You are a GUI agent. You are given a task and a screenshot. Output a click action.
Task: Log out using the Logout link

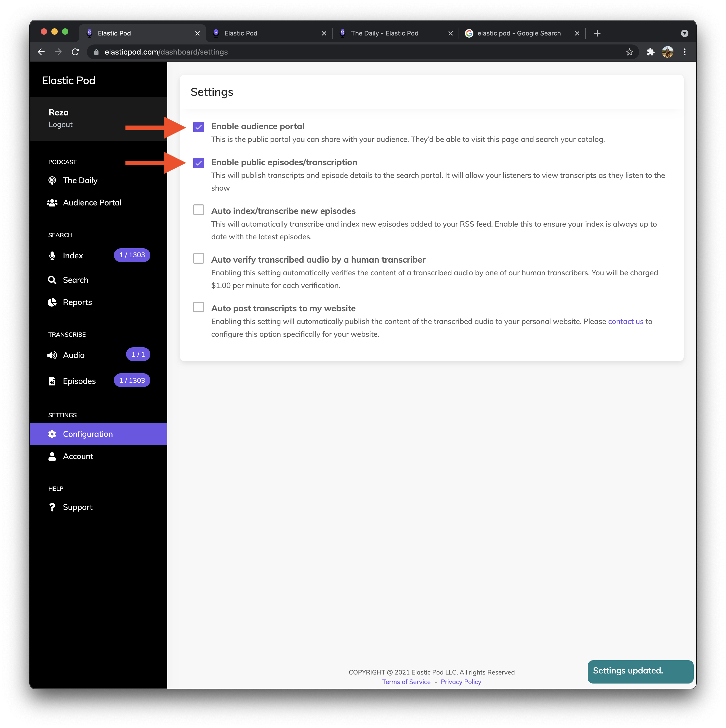[60, 125]
